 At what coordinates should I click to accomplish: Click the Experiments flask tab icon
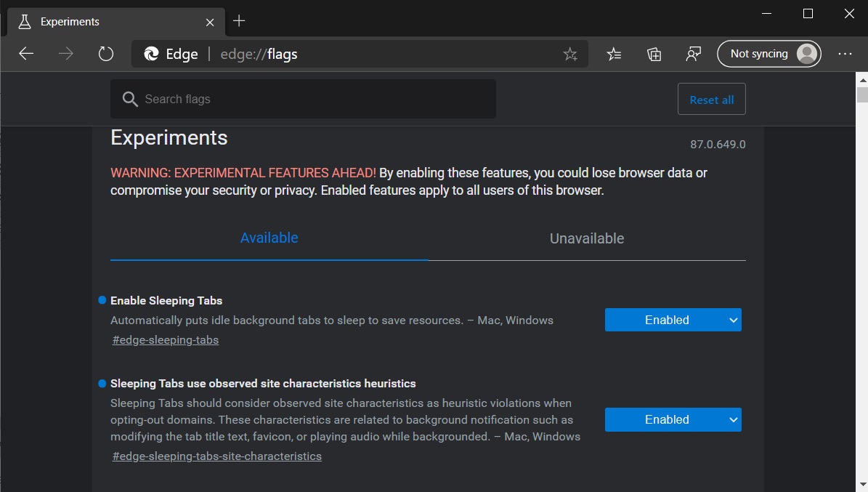(25, 22)
